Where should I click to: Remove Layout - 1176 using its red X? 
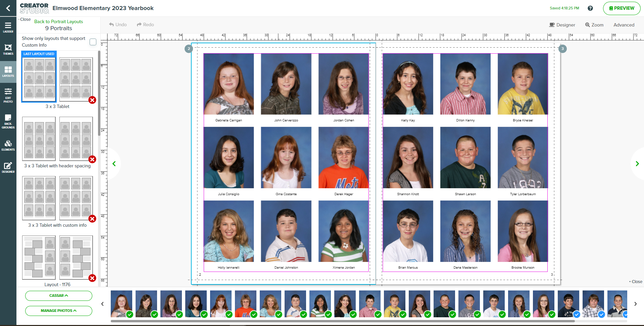tap(92, 278)
